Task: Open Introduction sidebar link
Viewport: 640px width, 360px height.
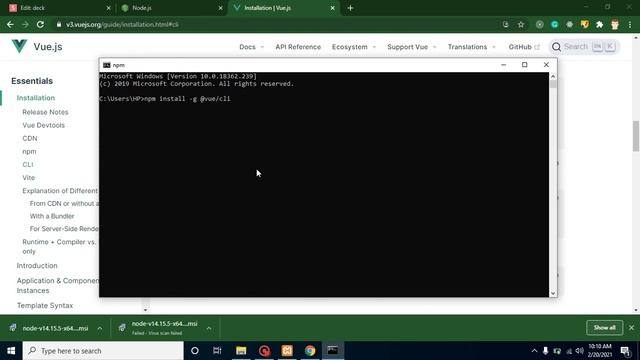Action: coord(37,266)
